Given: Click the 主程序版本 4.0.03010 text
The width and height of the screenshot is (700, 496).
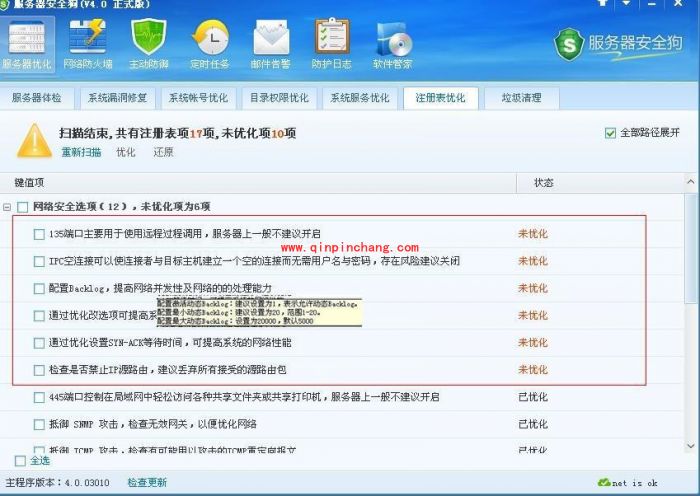Looking at the screenshot, I should point(57,483).
